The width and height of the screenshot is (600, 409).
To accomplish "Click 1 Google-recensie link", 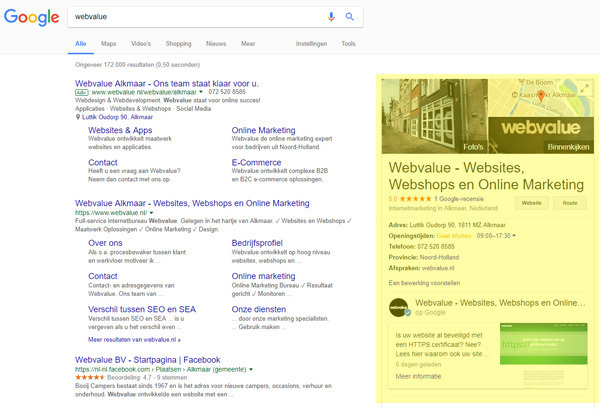I will pyautogui.click(x=459, y=199).
